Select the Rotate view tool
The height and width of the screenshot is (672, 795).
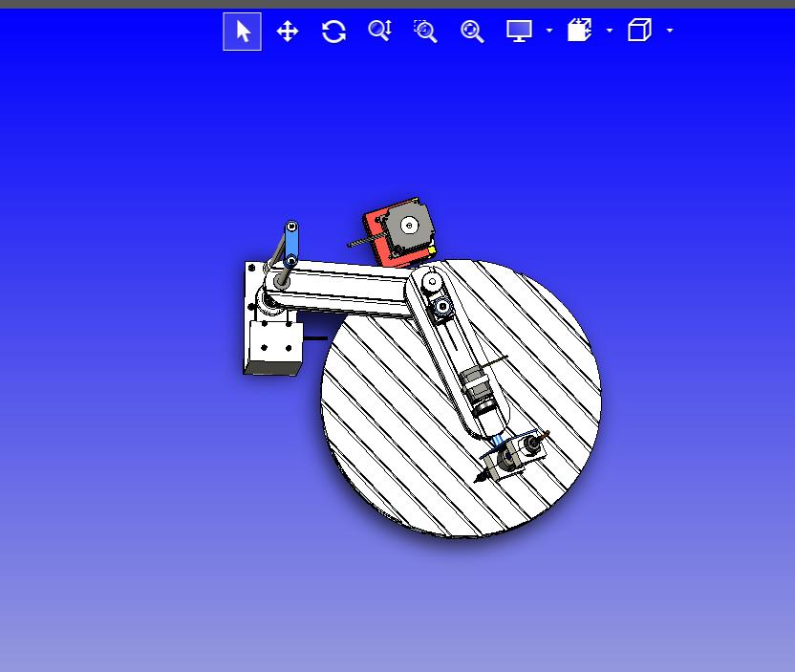point(333,32)
